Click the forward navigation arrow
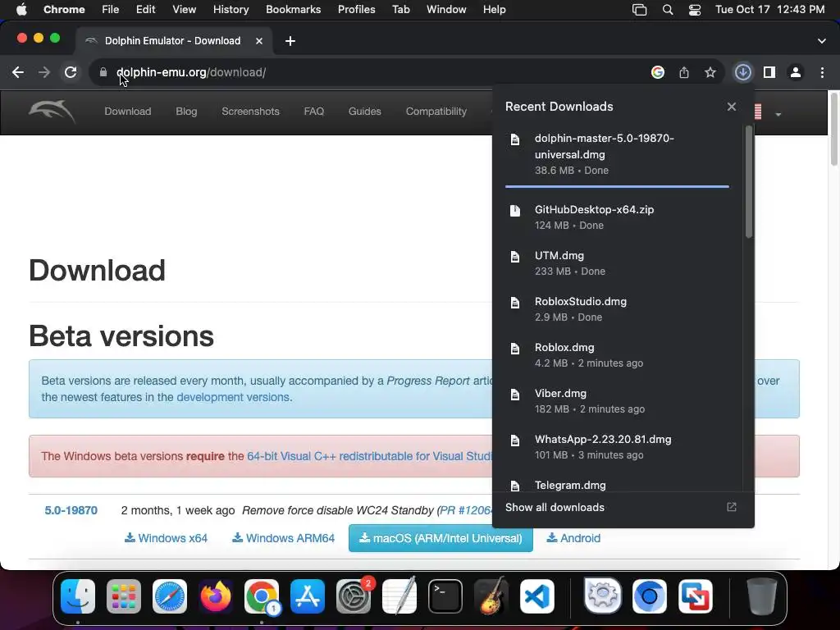The width and height of the screenshot is (840, 630). pyautogui.click(x=44, y=72)
